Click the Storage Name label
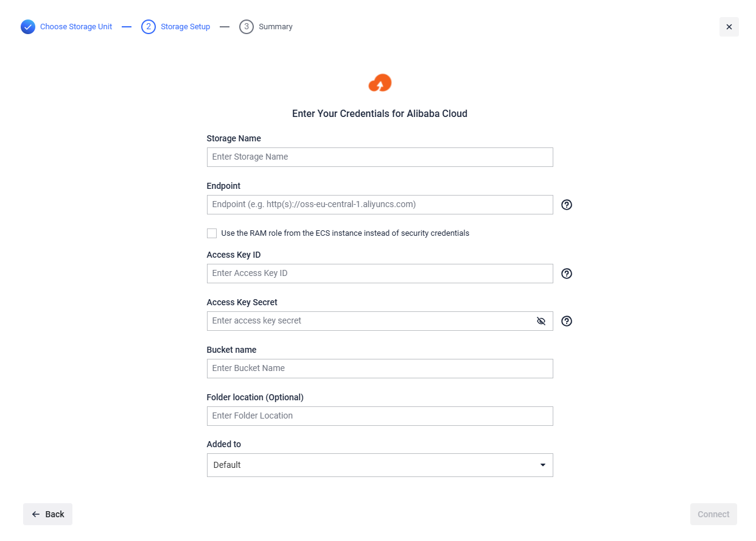 (x=234, y=139)
